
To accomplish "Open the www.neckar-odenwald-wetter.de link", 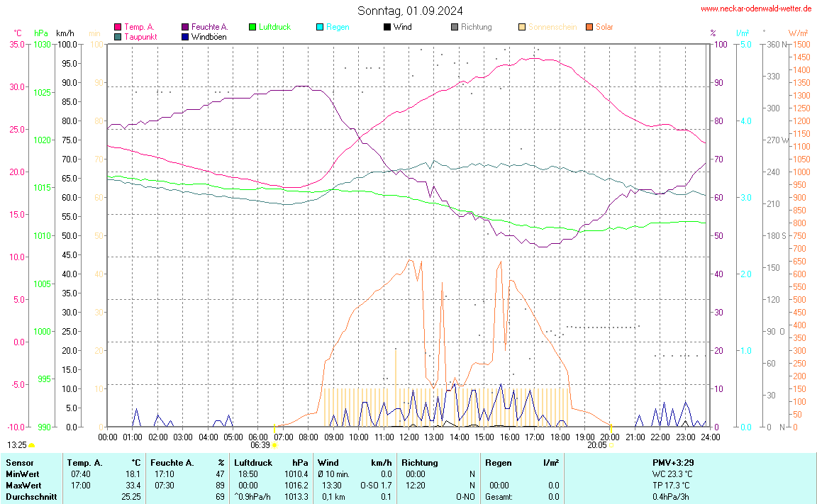I will pyautogui.click(x=756, y=9).
